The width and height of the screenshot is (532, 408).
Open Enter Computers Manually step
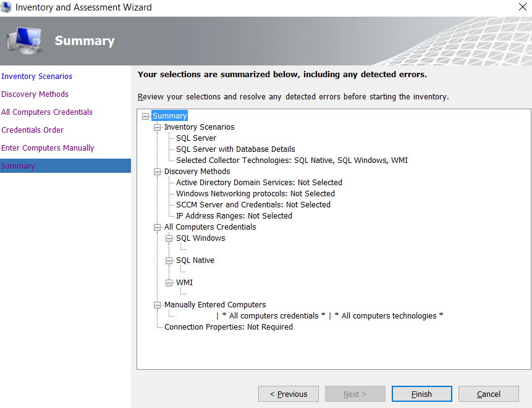48,148
